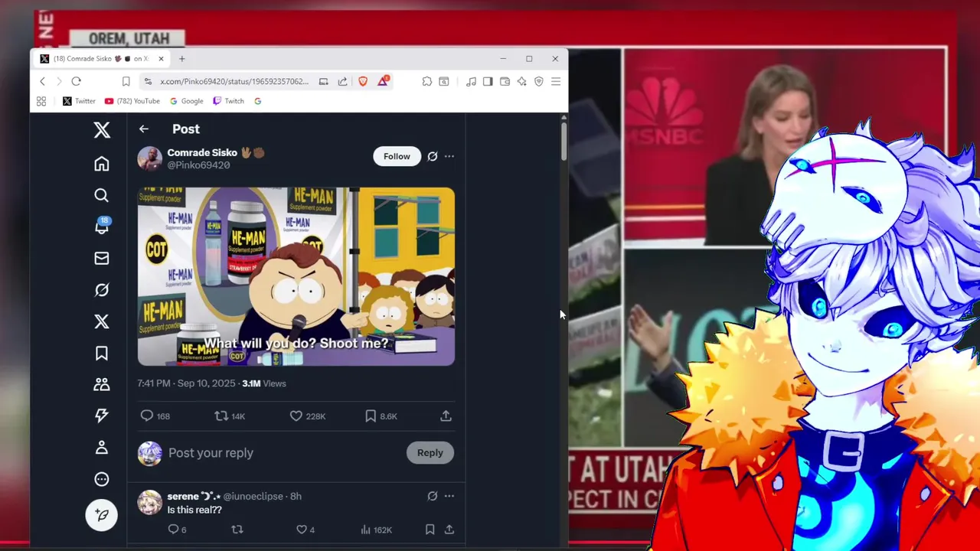
Task: Open browser hamburger menu
Action: (x=556, y=81)
